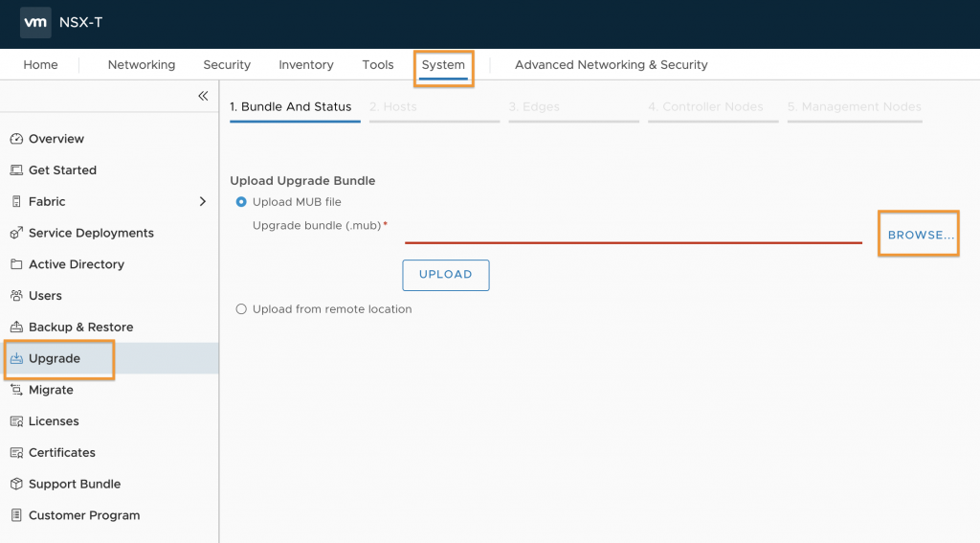Viewport: 980px width, 543px height.
Task: Open Overview in the sidebar
Action: 56,139
